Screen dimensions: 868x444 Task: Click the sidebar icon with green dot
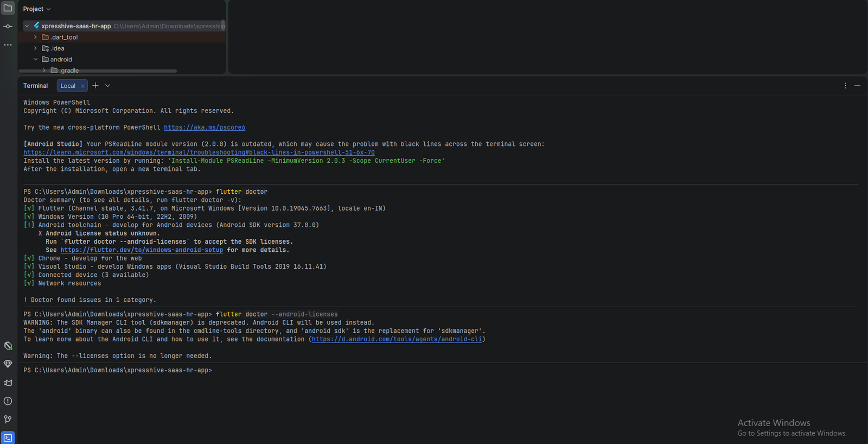point(8,346)
